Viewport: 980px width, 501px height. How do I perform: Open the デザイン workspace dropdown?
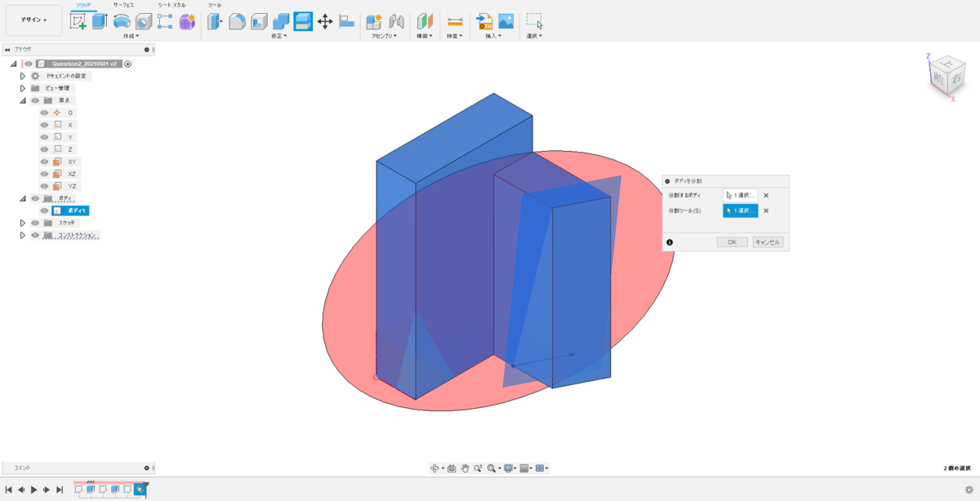click(33, 20)
